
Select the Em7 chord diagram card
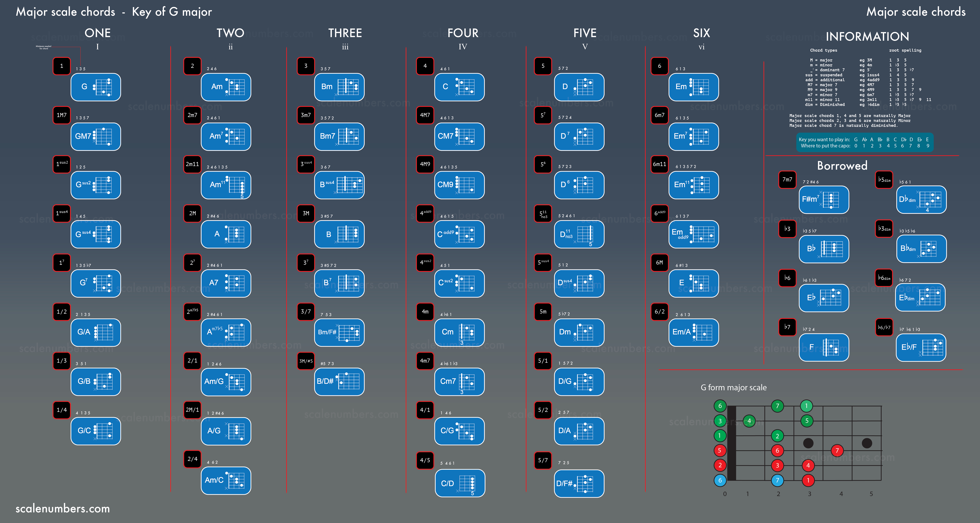tap(694, 136)
